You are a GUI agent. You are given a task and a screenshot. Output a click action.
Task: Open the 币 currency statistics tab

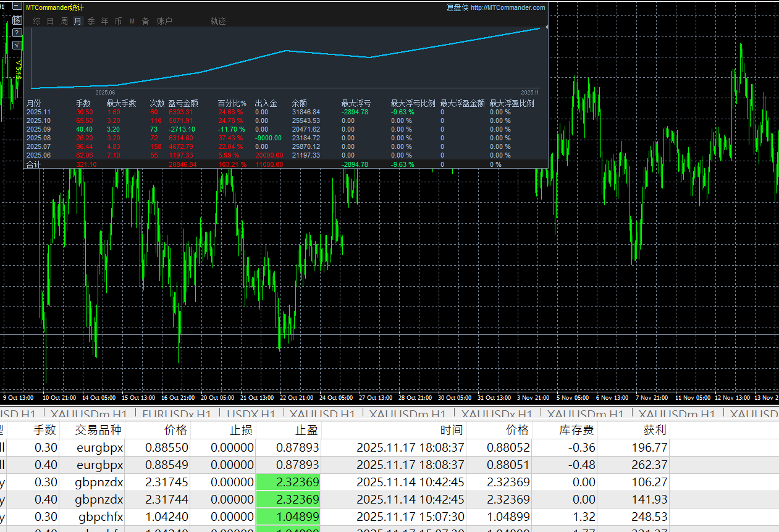click(118, 21)
